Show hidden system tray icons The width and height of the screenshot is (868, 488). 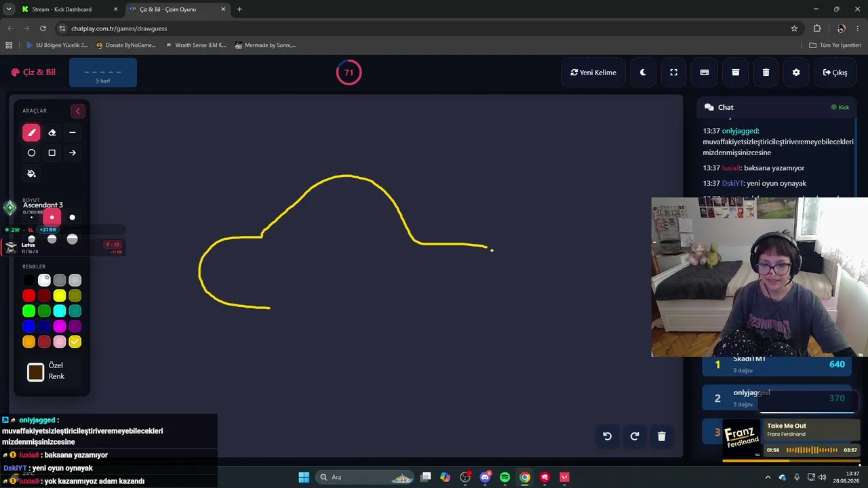[768, 477]
